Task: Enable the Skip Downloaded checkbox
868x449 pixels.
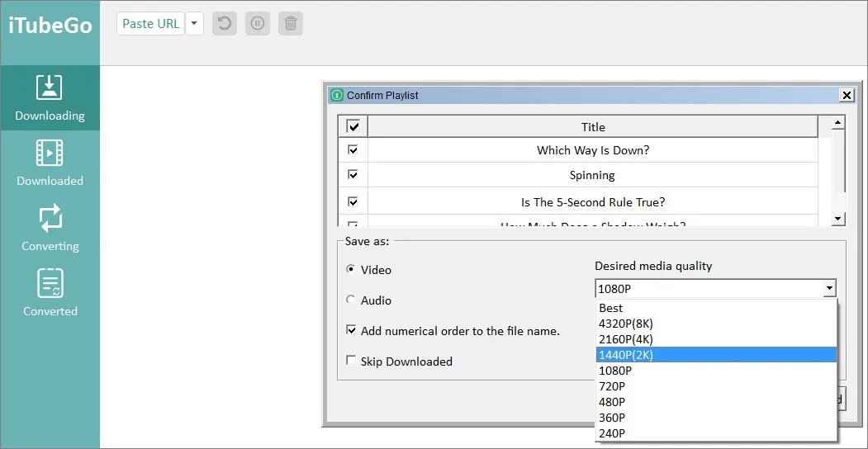Action: pyautogui.click(x=351, y=361)
